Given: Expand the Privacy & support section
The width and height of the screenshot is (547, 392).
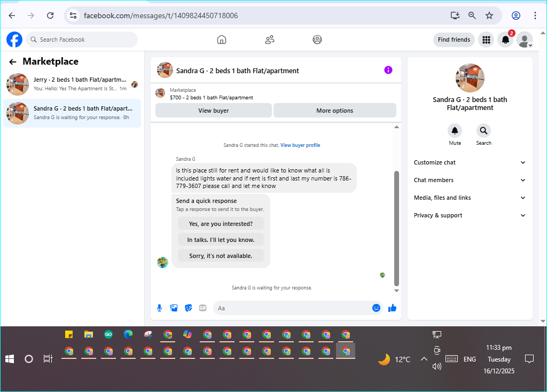Looking at the screenshot, I should pyautogui.click(x=470, y=215).
